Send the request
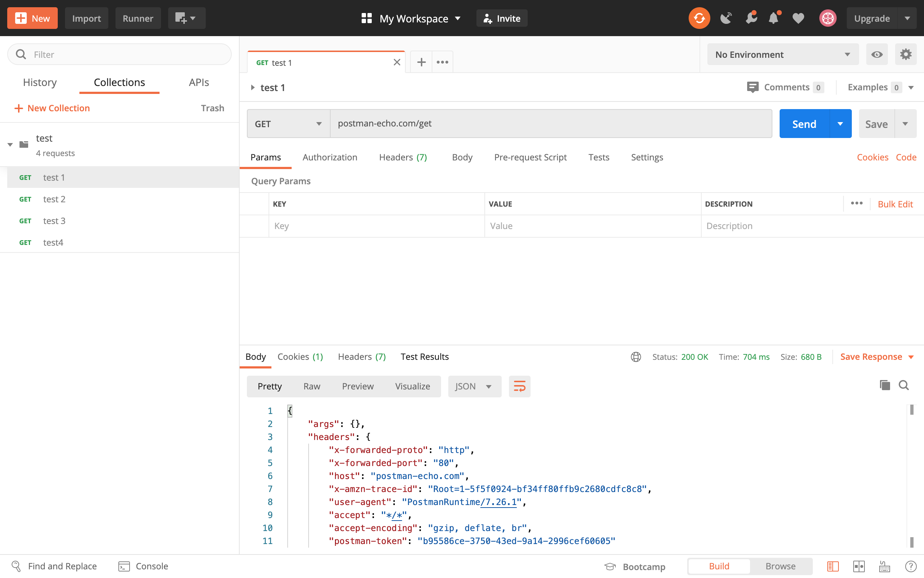The image size is (924, 578). pos(804,124)
